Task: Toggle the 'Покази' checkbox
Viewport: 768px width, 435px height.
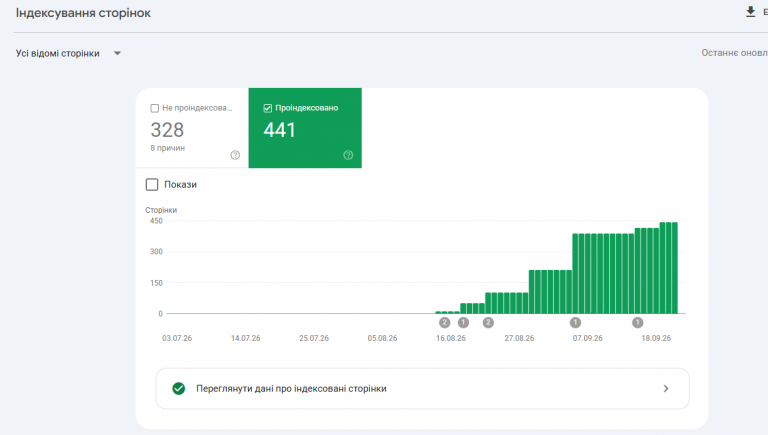Action: click(x=152, y=185)
